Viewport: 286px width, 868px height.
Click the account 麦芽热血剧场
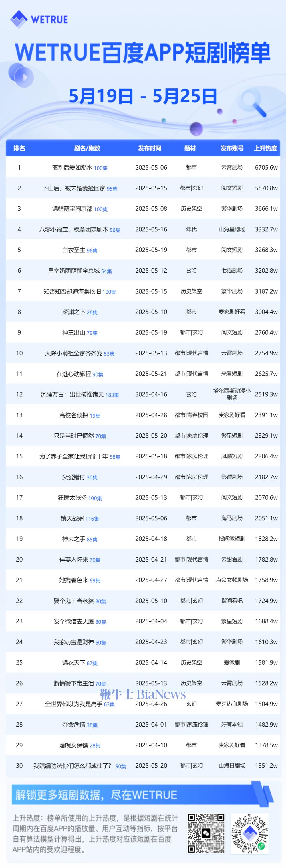coord(232,704)
